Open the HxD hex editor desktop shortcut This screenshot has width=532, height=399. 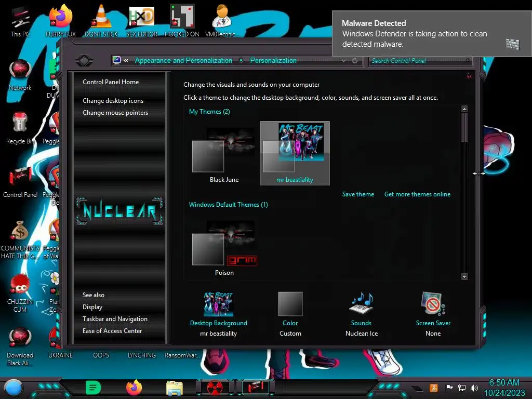[142, 21]
